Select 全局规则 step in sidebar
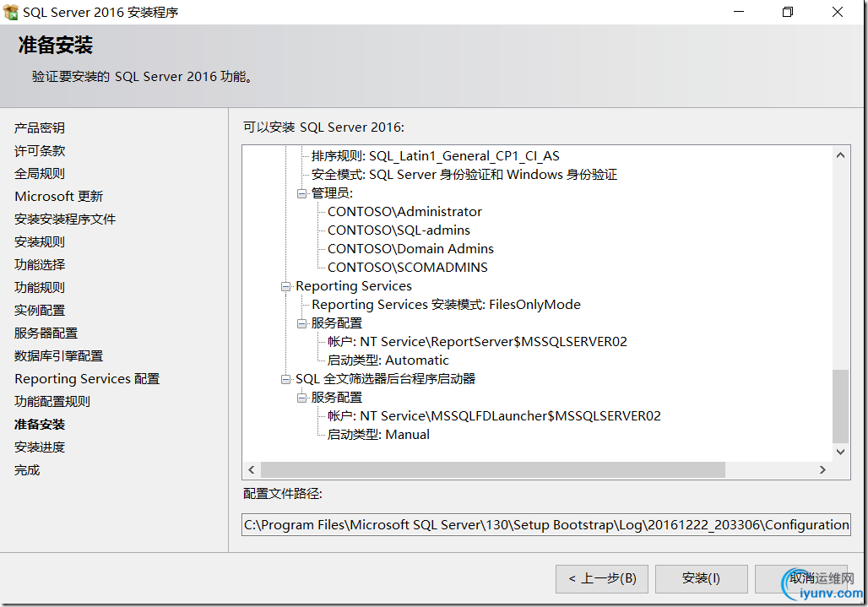 [x=40, y=174]
